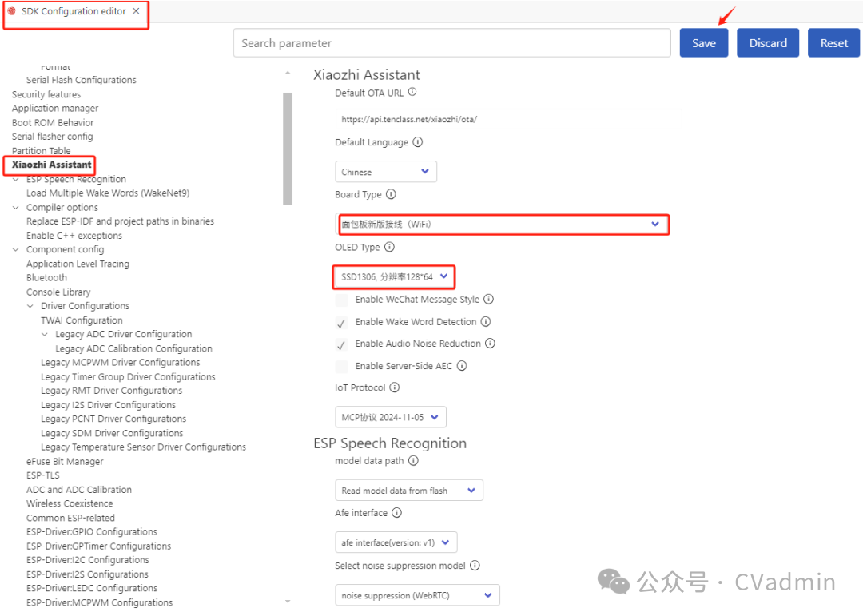Viewport: 863px width, 616px height.
Task: Disable Wake Word Detection checkbox
Action: (x=342, y=323)
